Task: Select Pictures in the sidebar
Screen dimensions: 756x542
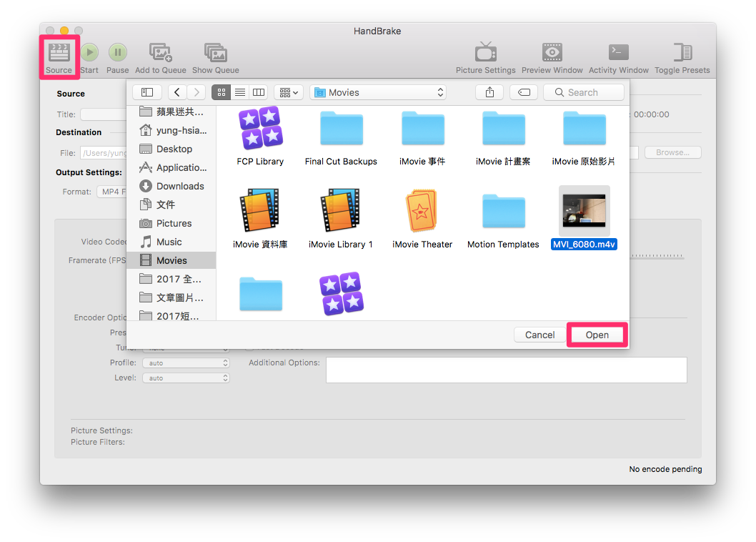Action: [171, 223]
